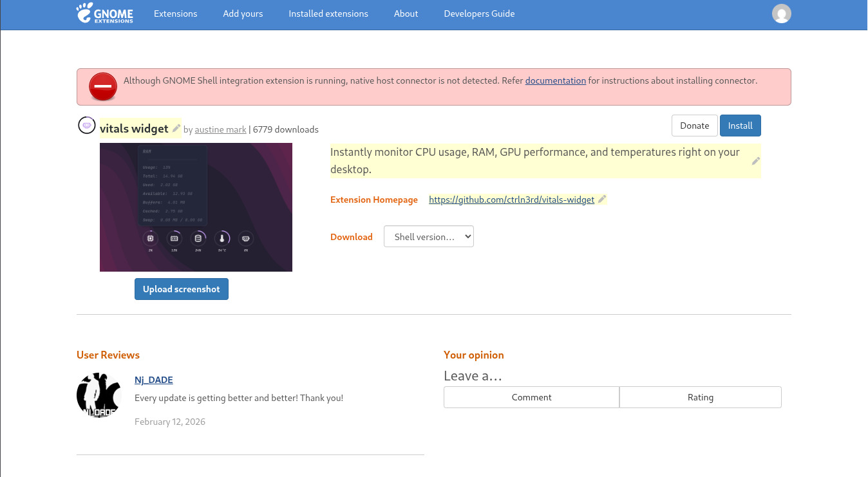Open author austine mark profile

tap(220, 129)
